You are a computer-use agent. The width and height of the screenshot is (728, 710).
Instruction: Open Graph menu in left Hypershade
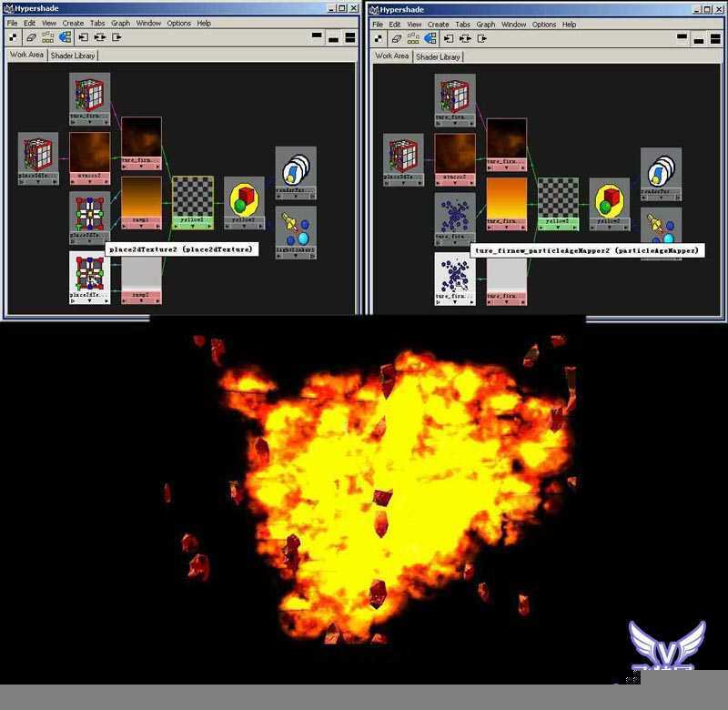coord(120,23)
